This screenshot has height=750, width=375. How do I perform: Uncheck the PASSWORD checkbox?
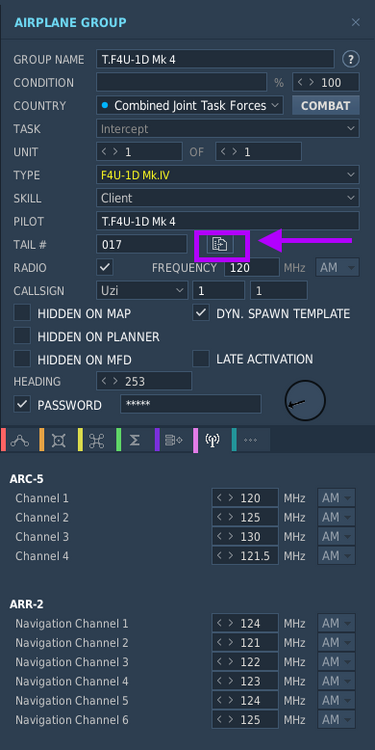click(22, 405)
